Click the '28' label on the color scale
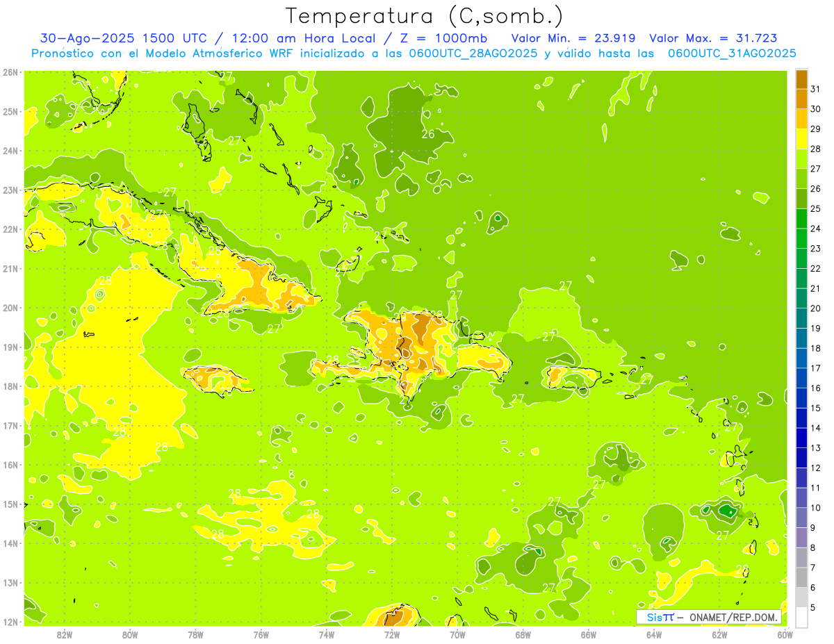The height and width of the screenshot is (644, 834). tap(816, 149)
